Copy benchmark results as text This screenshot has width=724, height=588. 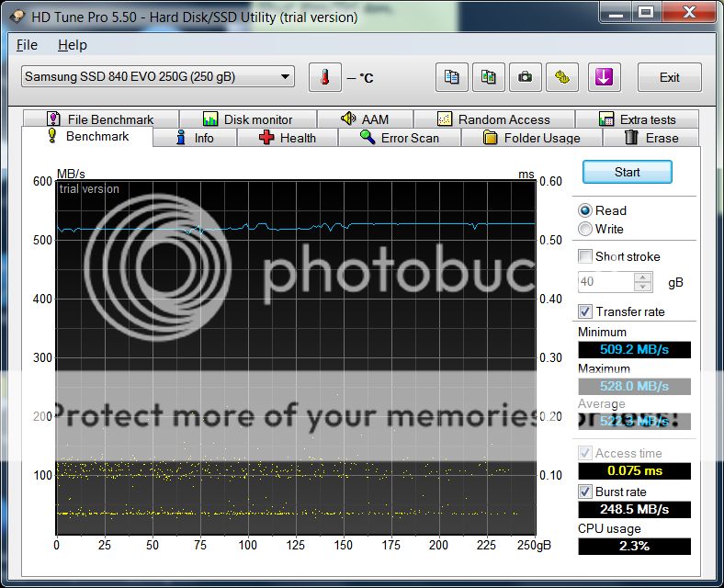pyautogui.click(x=451, y=77)
